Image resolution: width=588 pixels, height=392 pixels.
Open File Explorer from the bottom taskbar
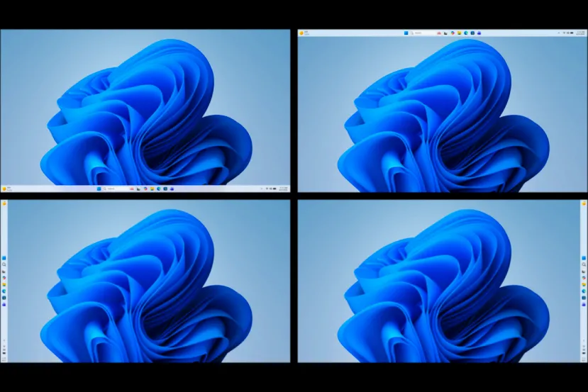[152, 189]
